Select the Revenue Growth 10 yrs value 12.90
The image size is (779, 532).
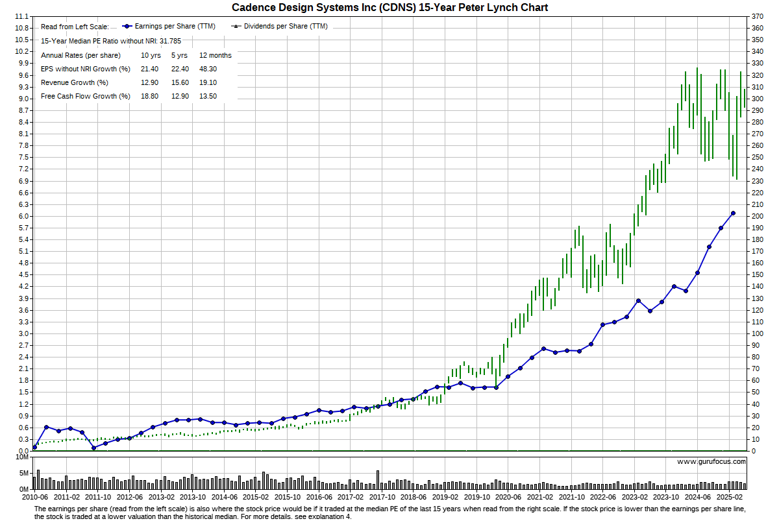[x=150, y=82]
